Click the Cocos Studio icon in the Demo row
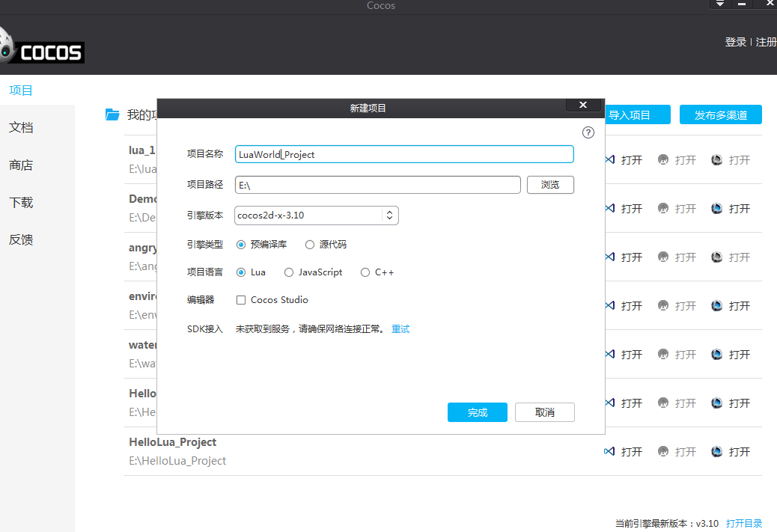 tap(716, 208)
